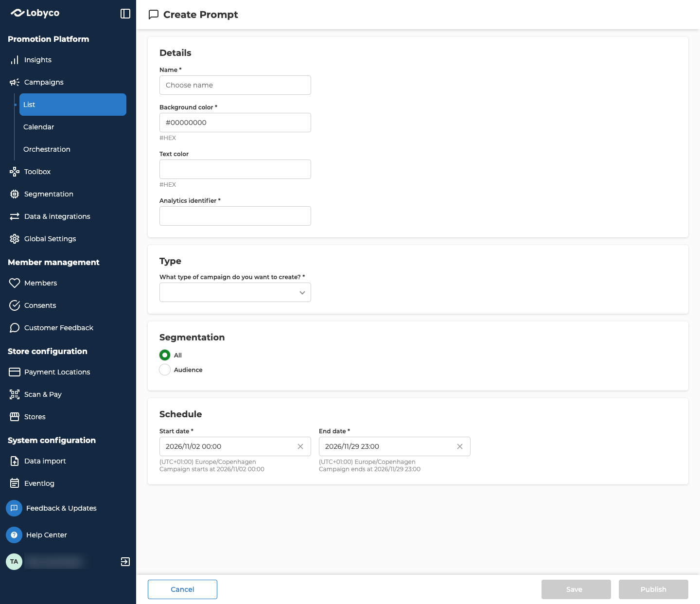Click the Text color hex field

(235, 169)
